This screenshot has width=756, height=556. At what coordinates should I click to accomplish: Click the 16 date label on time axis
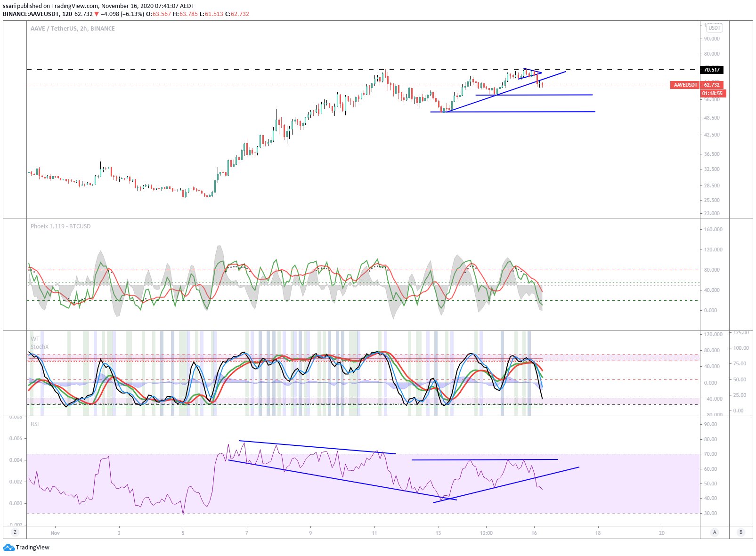534,533
